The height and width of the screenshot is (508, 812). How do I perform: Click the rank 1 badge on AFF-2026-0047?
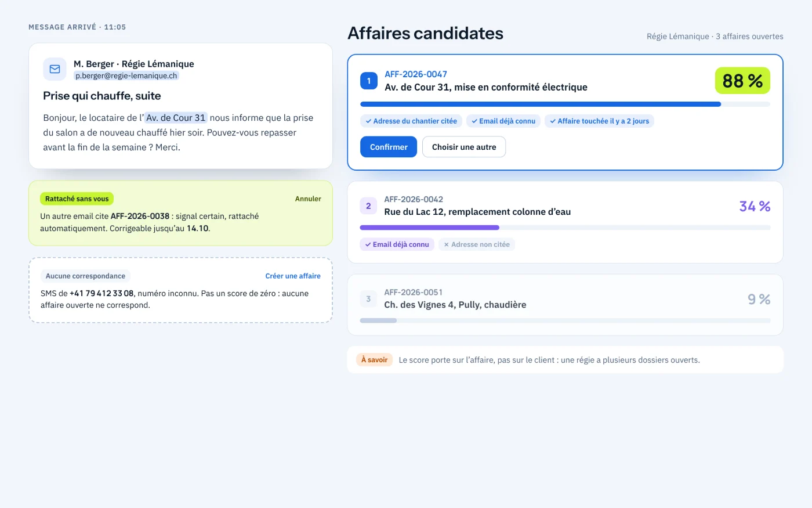(369, 81)
